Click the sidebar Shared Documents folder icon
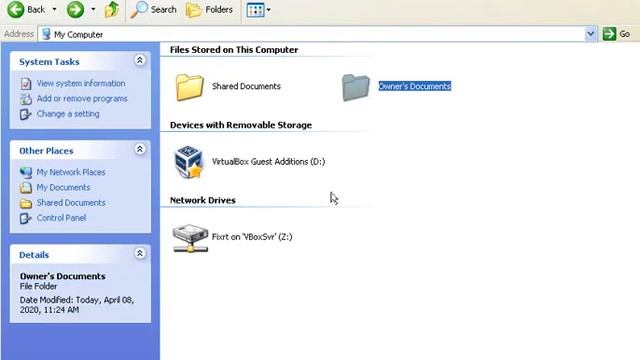 pos(26,203)
